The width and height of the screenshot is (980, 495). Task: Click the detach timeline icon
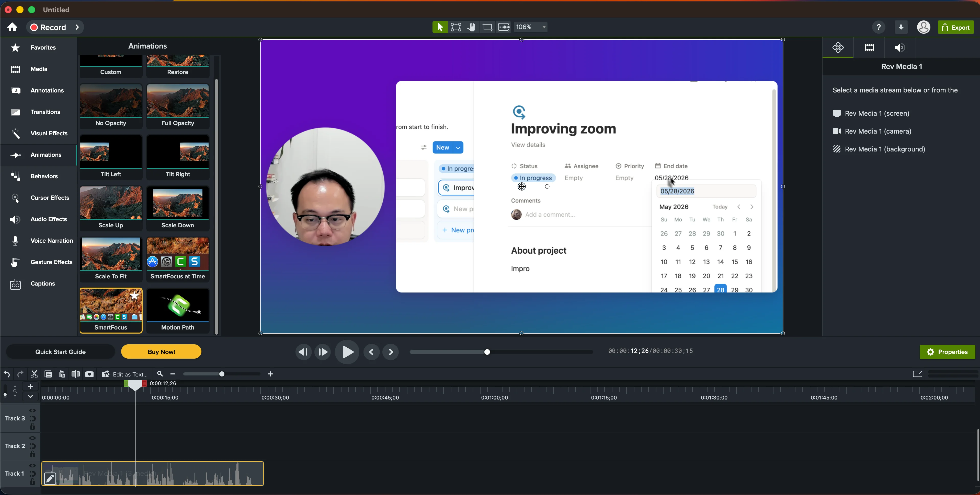pos(917,374)
